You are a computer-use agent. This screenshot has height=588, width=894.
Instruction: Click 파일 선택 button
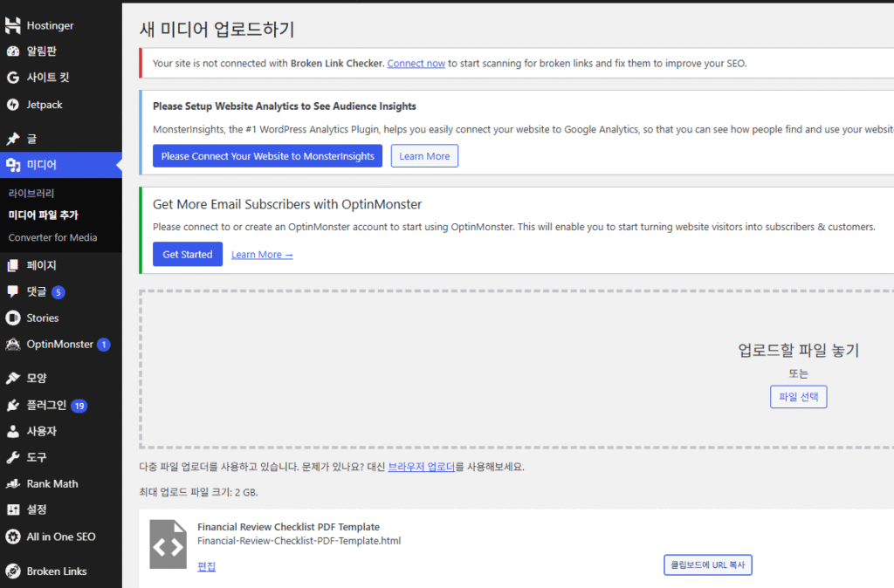798,397
